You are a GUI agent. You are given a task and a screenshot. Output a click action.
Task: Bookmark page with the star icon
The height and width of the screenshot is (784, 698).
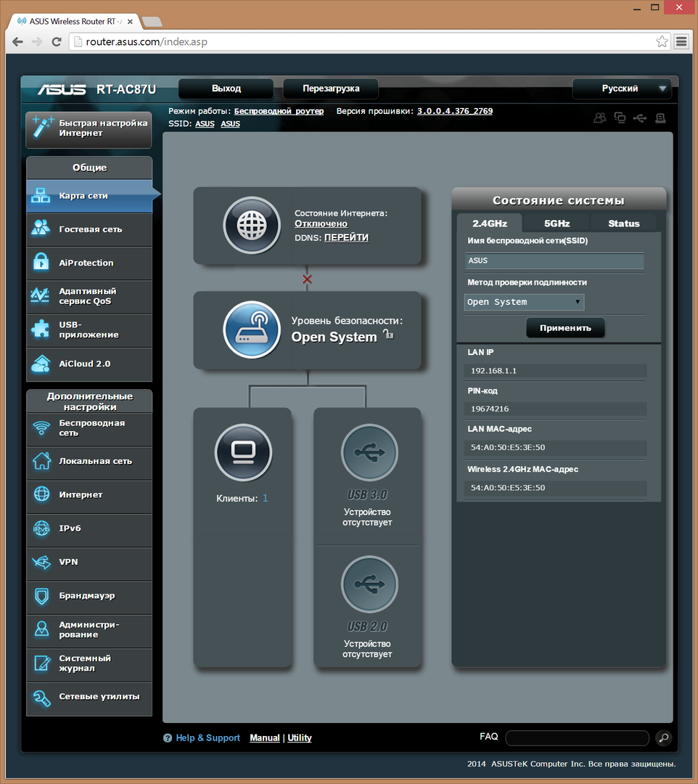tap(662, 41)
